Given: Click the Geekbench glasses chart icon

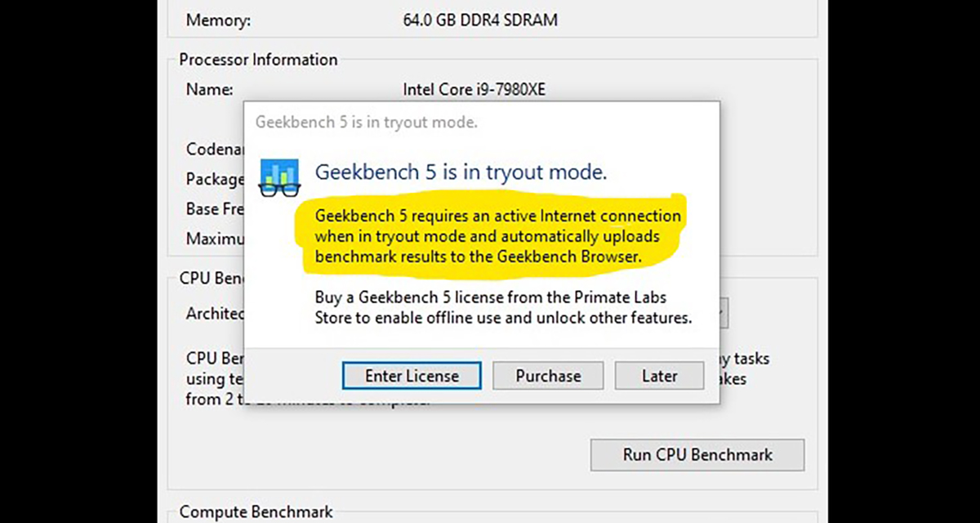Looking at the screenshot, I should click(279, 177).
